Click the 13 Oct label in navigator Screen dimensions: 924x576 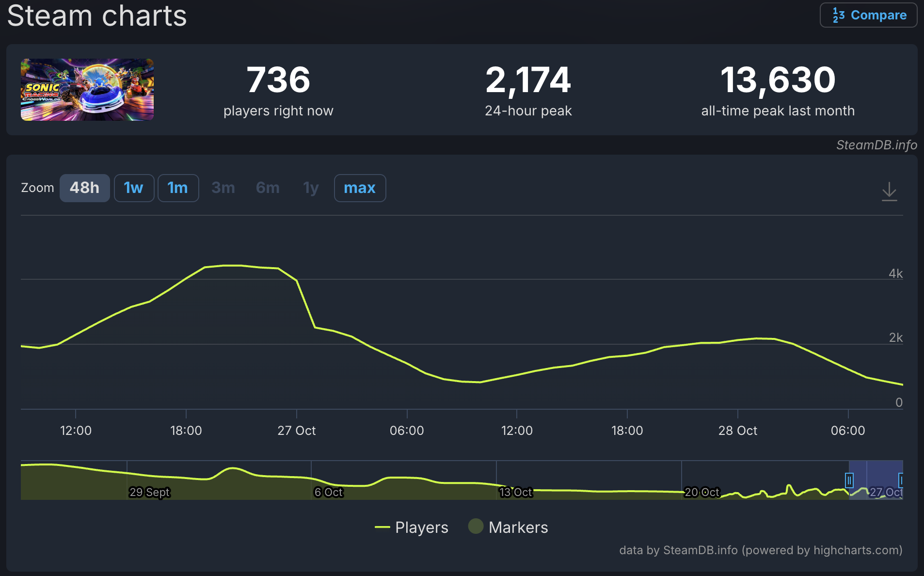pyautogui.click(x=516, y=492)
